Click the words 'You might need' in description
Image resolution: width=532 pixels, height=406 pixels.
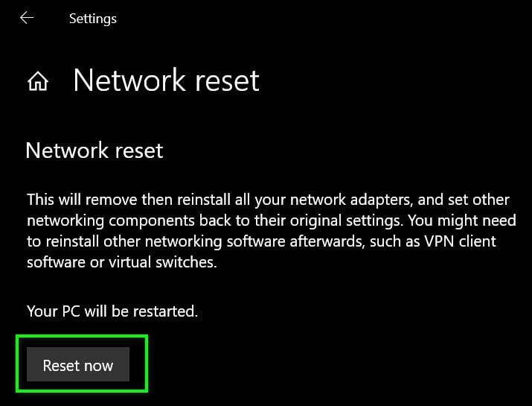(x=462, y=221)
